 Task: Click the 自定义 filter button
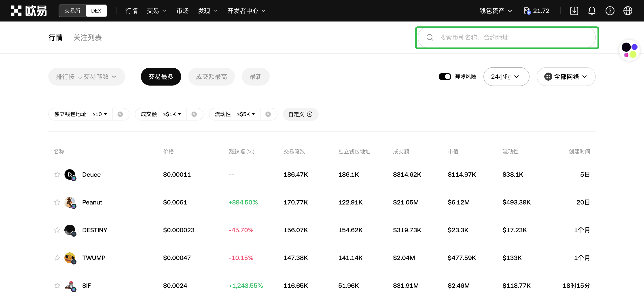coord(300,114)
